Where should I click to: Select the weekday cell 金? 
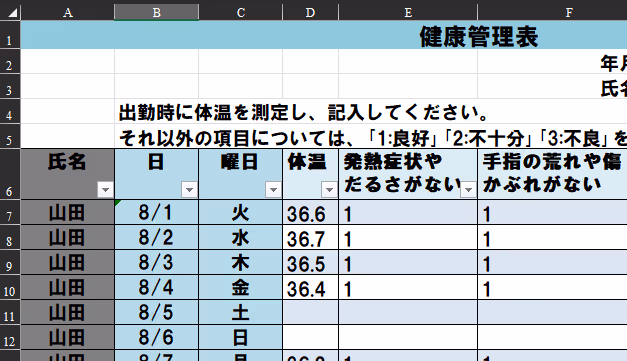(x=241, y=287)
